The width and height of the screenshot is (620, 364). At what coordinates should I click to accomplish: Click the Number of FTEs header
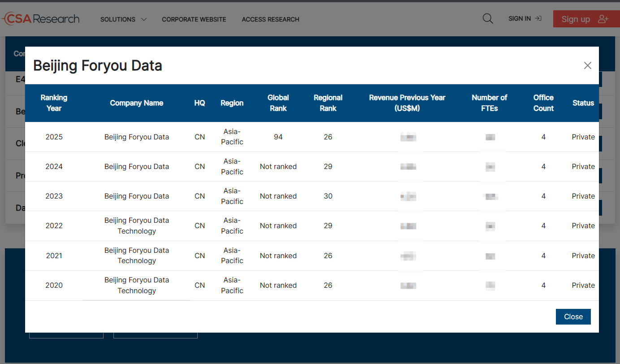tap(489, 103)
